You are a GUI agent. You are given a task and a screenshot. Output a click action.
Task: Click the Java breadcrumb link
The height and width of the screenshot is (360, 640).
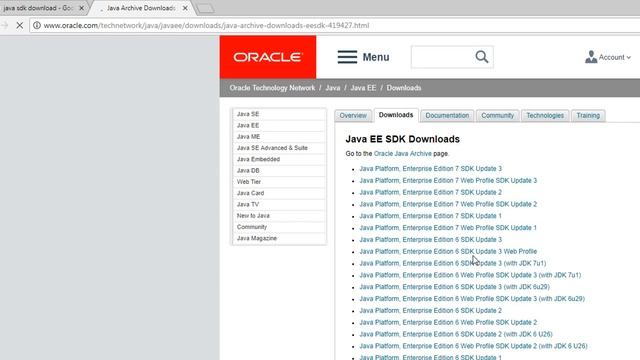333,88
